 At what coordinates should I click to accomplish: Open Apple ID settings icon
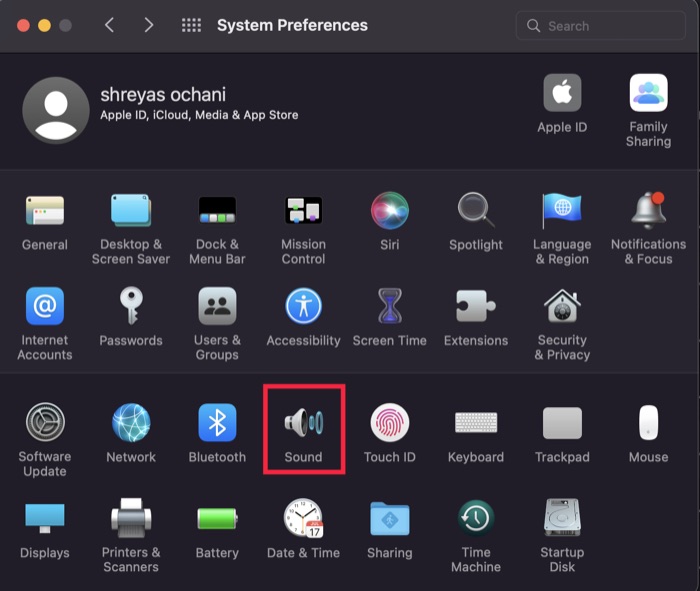pos(562,92)
